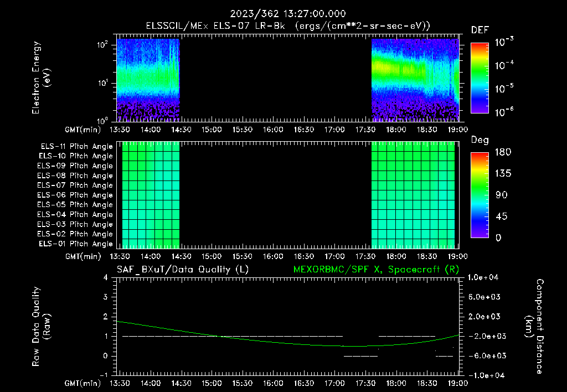Select the green MEXORBMC/SPF X, Spacecraft (R) title

pyautogui.click(x=376, y=270)
